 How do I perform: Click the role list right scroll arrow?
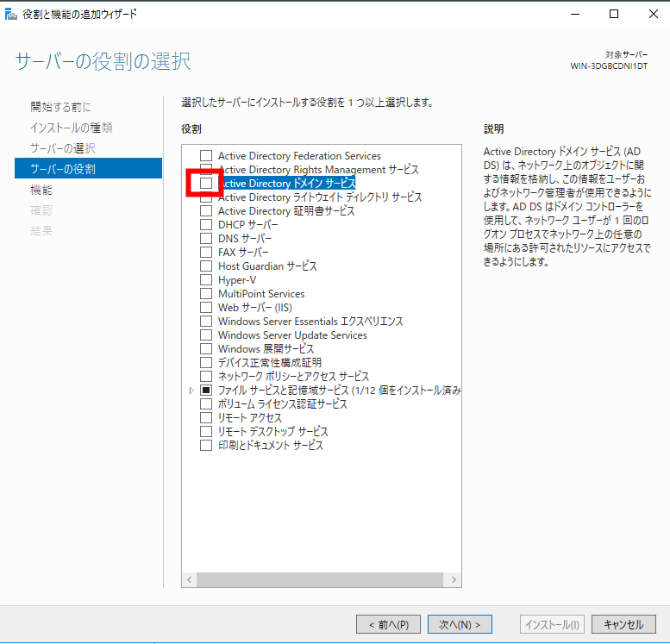(x=454, y=580)
